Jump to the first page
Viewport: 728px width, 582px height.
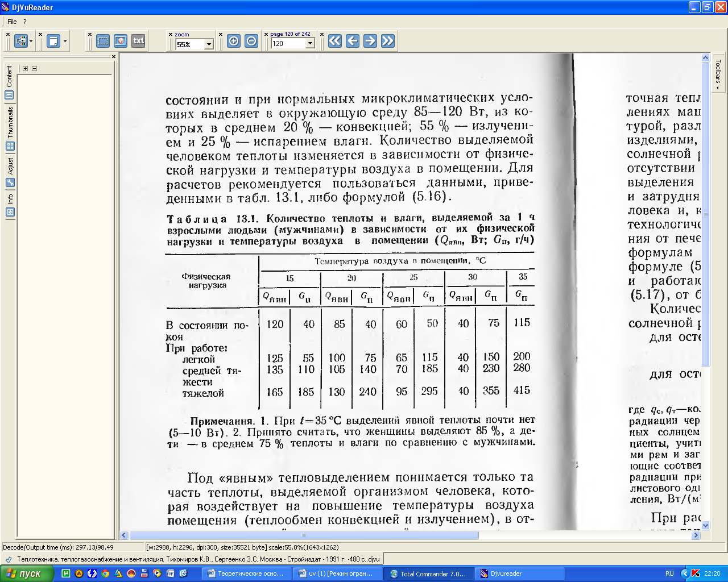[335, 40]
